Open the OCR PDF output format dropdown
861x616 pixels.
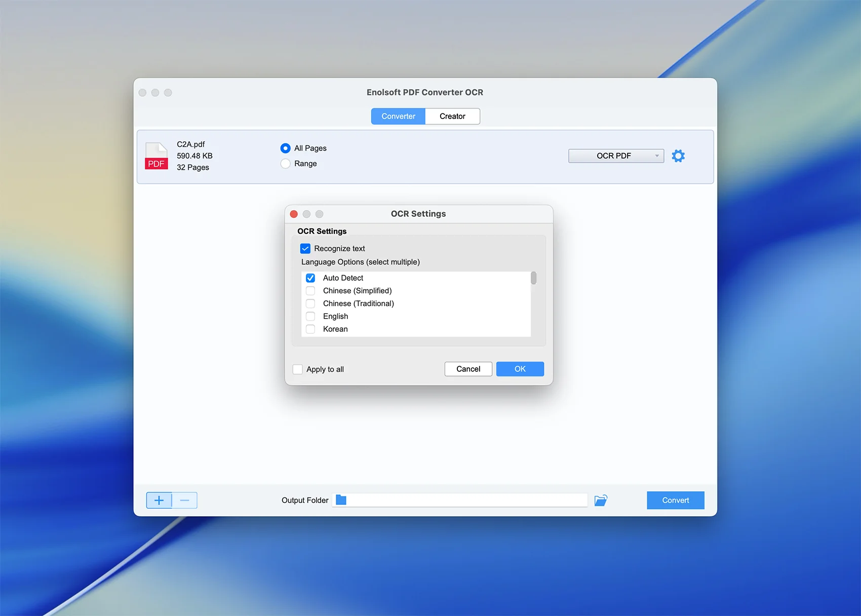pos(615,156)
